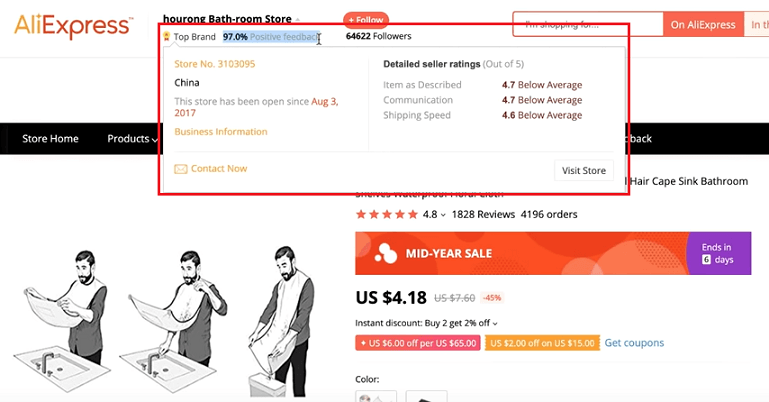Click the Get coupons link
This screenshot has height=402, width=769.
pyautogui.click(x=634, y=343)
